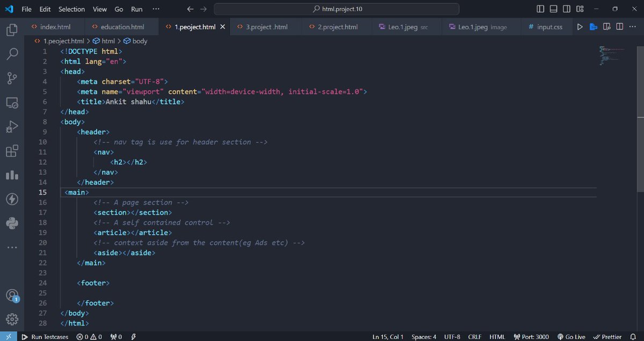Go back using the left arrow
The image size is (644, 341).
click(190, 9)
